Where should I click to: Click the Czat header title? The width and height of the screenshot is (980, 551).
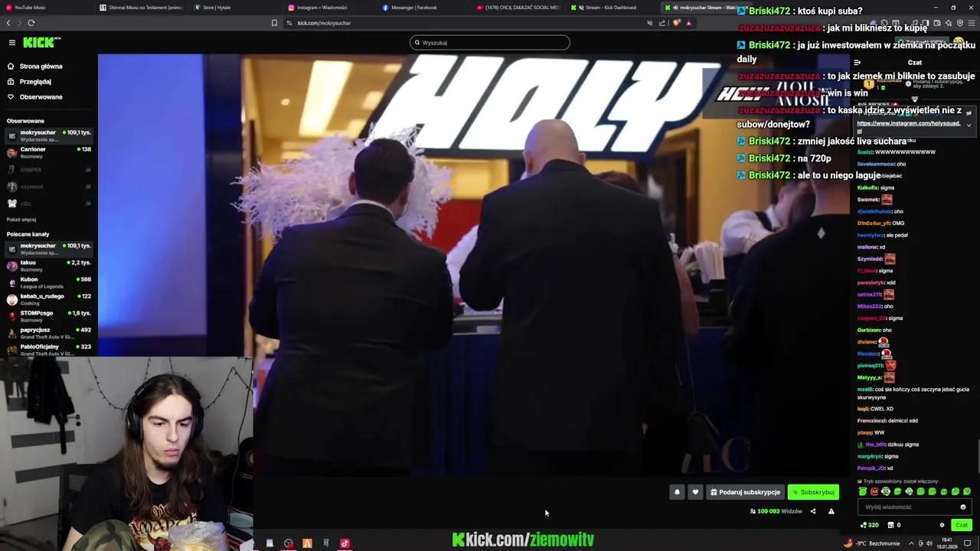tap(915, 63)
